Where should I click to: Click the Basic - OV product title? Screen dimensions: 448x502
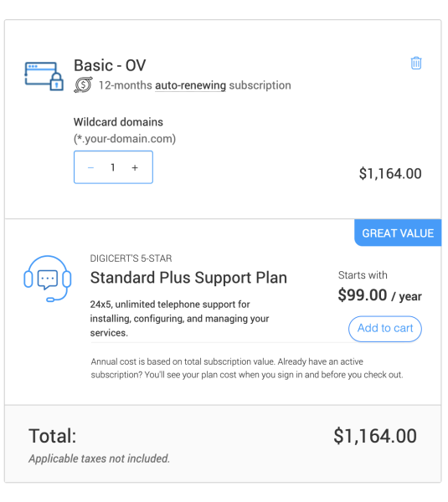tap(110, 65)
